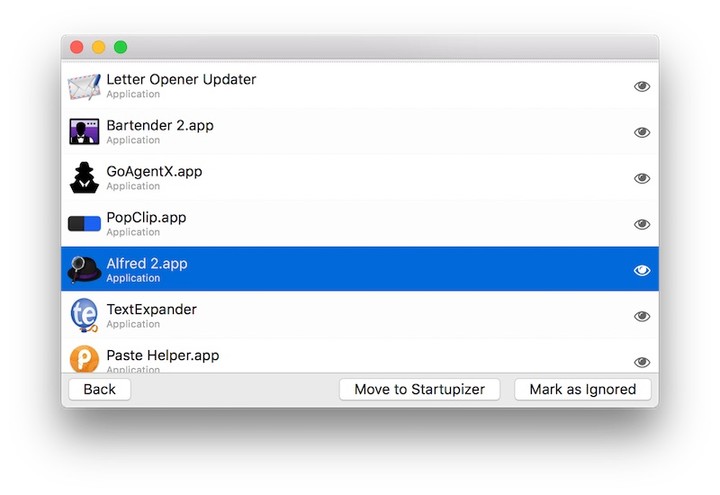Click the Mark as Ignored button

[582, 389]
